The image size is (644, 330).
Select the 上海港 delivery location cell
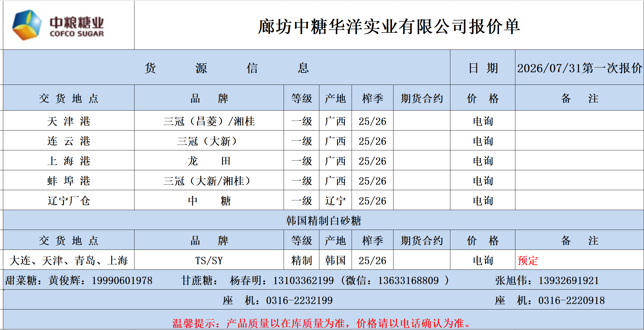(x=69, y=160)
